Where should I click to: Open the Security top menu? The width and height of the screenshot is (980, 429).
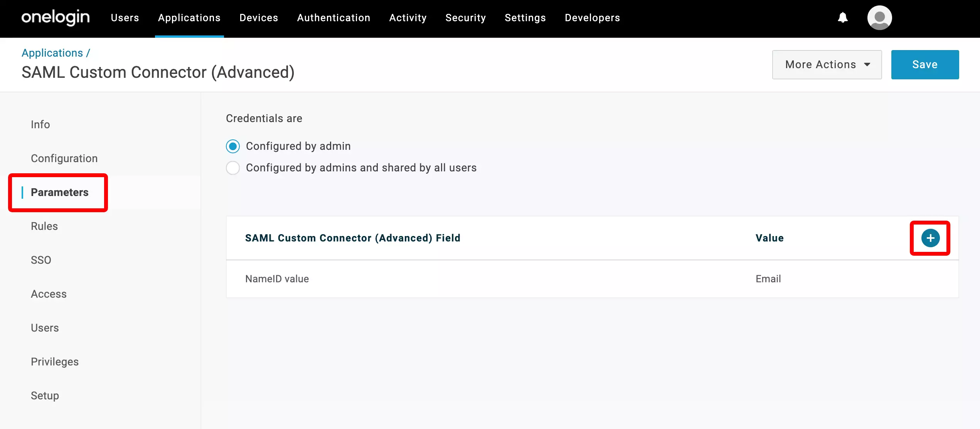[x=466, y=18]
